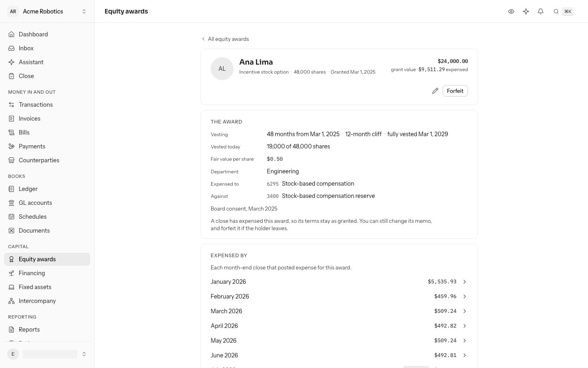Click the Fixed assets laptop icon
The width and height of the screenshot is (588, 368).
pyautogui.click(x=11, y=287)
